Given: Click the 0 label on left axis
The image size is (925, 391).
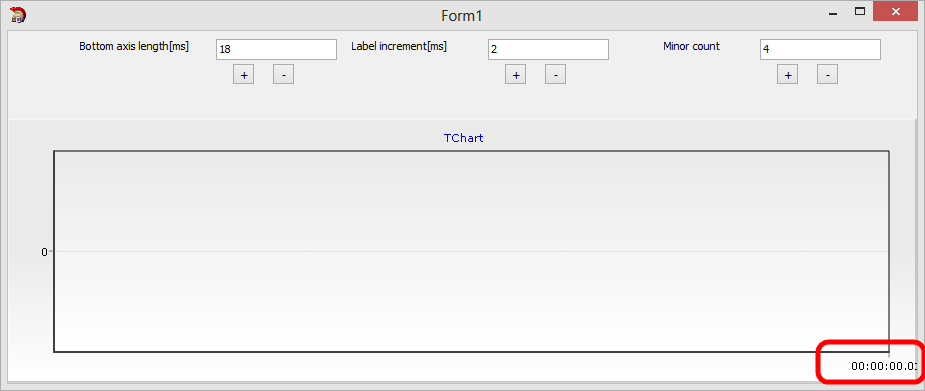Looking at the screenshot, I should coord(44,252).
